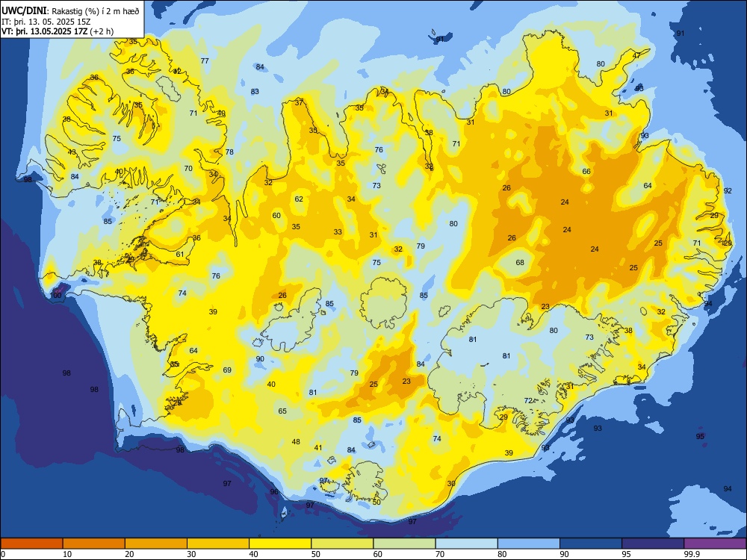This screenshot has height=560, width=747.
Task: Select the 30–40 golden legend swatch
Action: 218,544
